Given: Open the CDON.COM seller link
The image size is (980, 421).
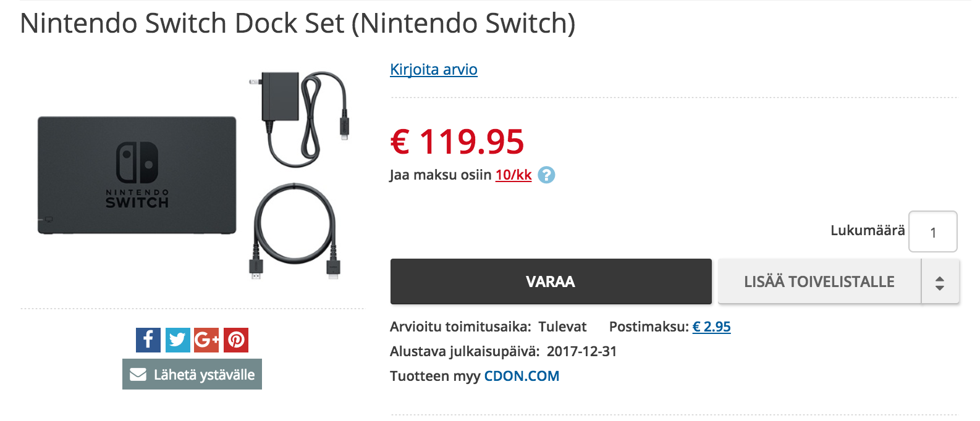Looking at the screenshot, I should click(522, 376).
